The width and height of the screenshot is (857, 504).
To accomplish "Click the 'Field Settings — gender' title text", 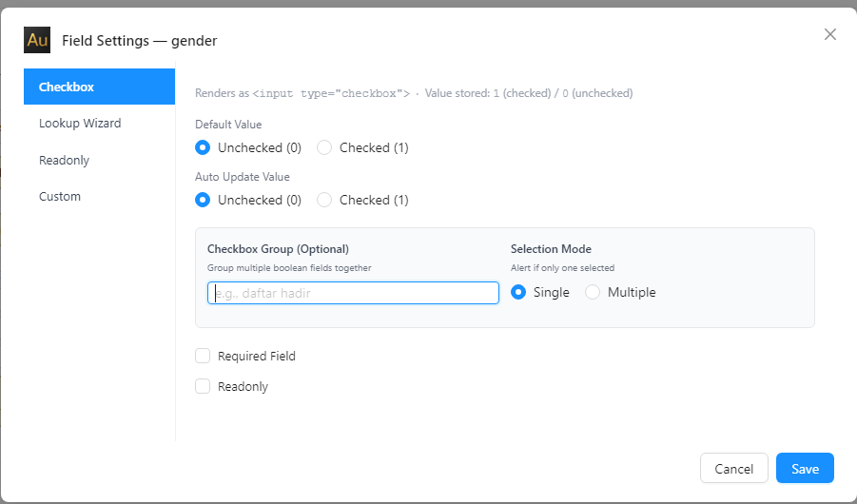I will click(140, 41).
